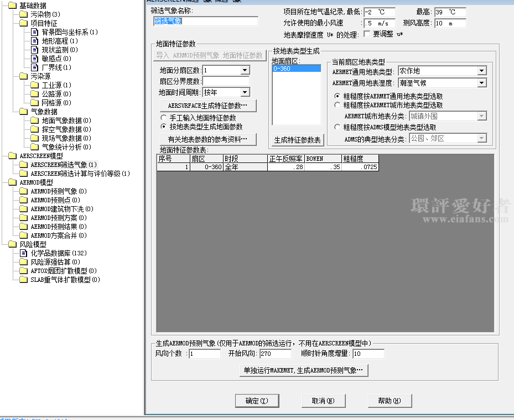
Task: Click the AERMOD模型 folder icon
Action: click(13, 182)
